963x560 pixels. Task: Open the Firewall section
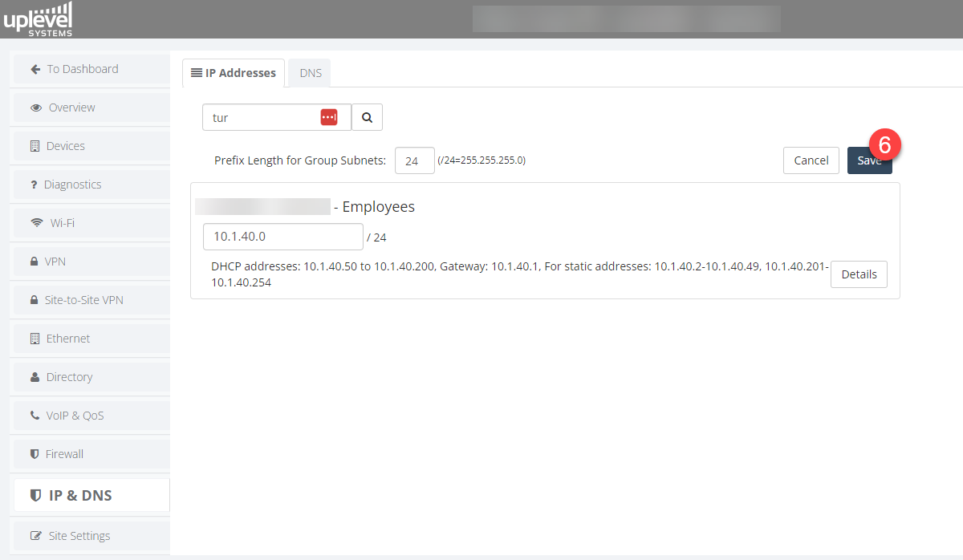91,454
